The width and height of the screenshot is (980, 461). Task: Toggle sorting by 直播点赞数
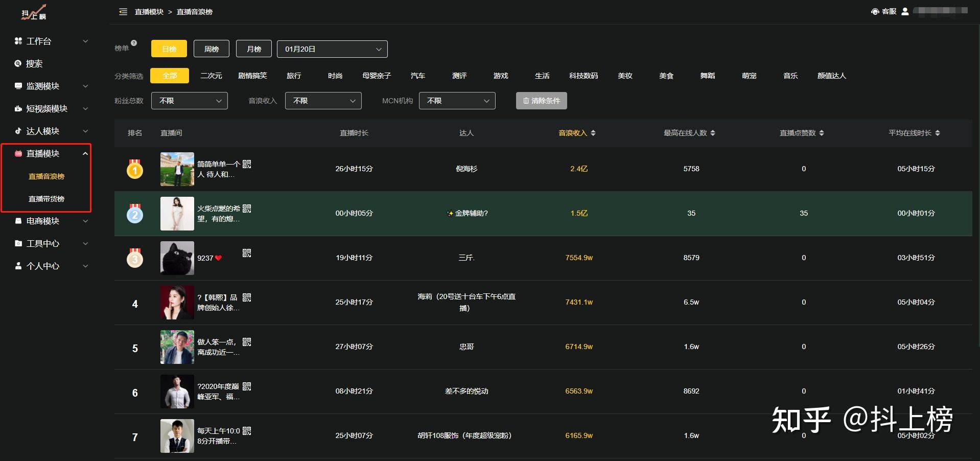[822, 132]
